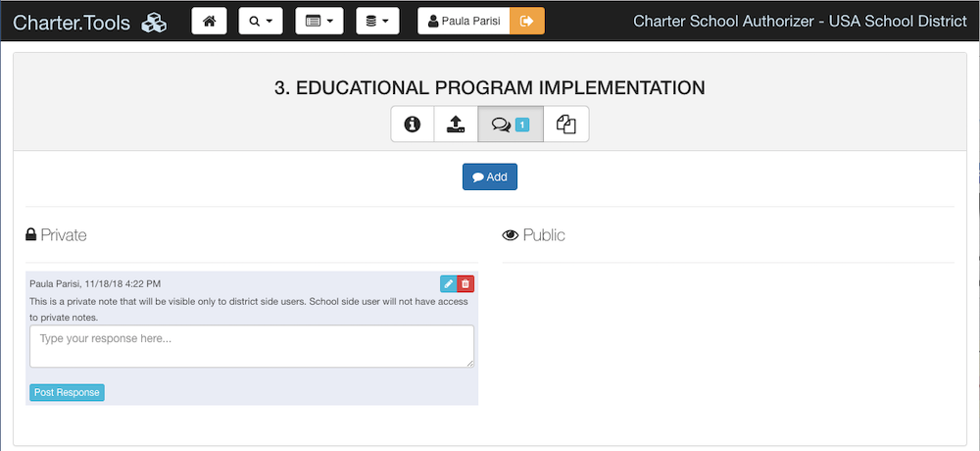Click the private note body text
The width and height of the screenshot is (980, 451).
pyautogui.click(x=249, y=310)
